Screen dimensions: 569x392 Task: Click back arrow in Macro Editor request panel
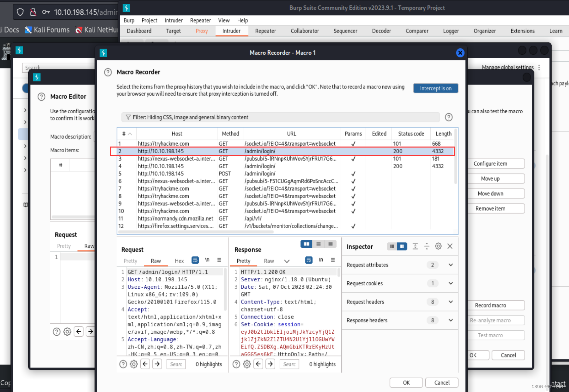[79, 332]
